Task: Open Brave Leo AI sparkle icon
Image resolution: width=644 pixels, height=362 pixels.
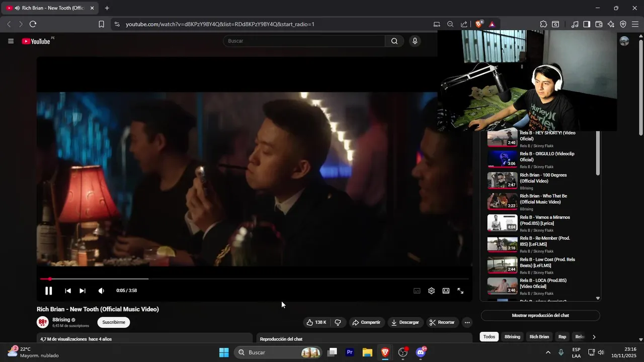Action: [x=611, y=24]
